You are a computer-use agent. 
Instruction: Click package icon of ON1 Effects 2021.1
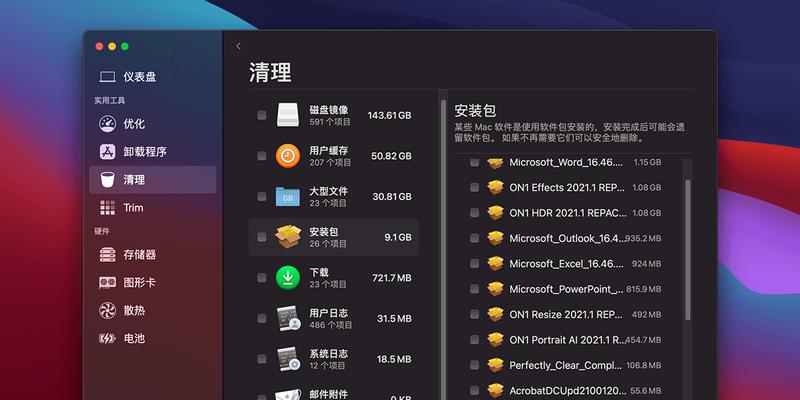click(x=495, y=187)
